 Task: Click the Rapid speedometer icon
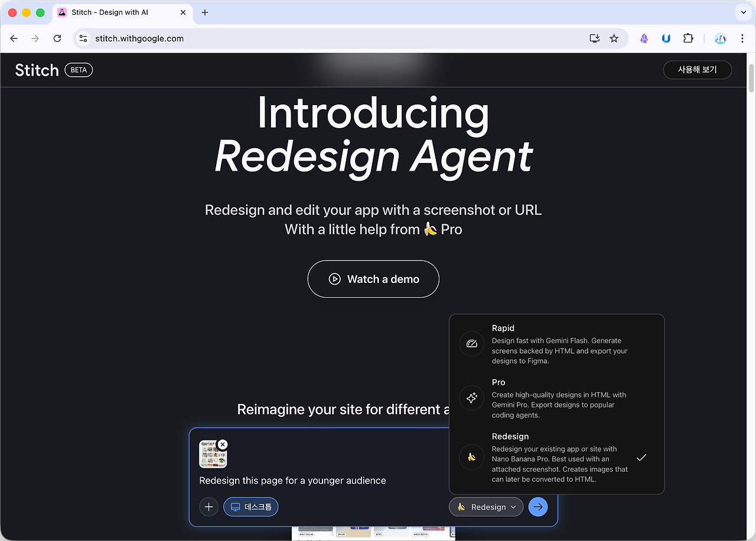click(472, 344)
